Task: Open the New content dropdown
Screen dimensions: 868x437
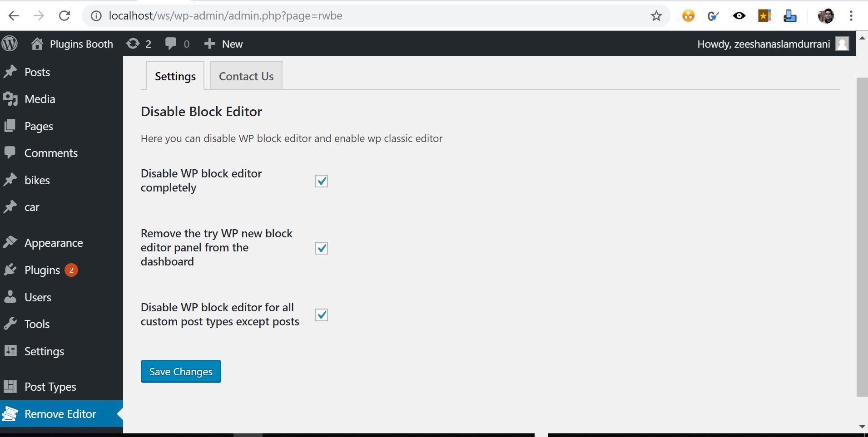Action: click(x=223, y=44)
